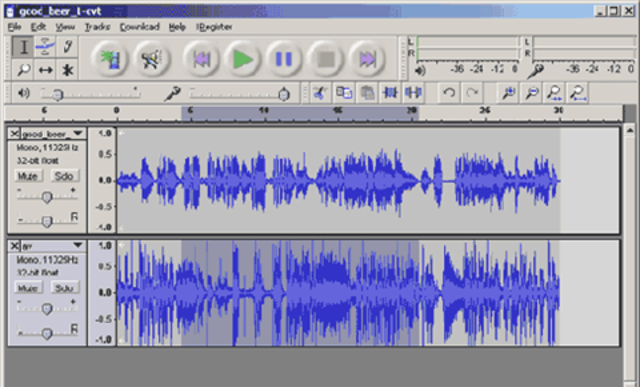Click the microphone icon beside input volume slider
This screenshot has width=640, height=387.
coord(173,94)
